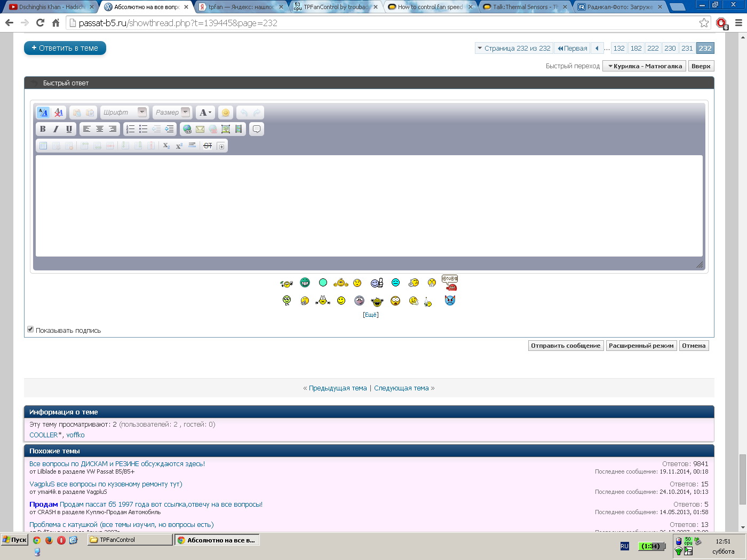Center-align the text
The image size is (747, 560).
pos(100,129)
